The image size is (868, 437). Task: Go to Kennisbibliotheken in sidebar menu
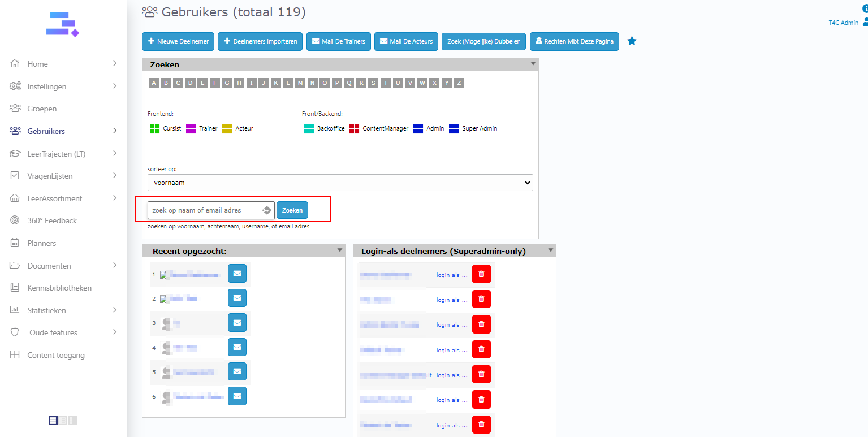coord(59,288)
